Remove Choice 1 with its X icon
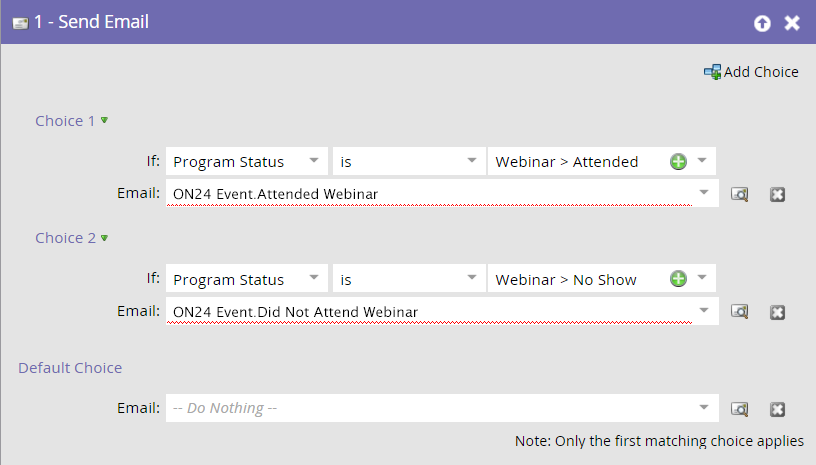The height and width of the screenshot is (465, 816). coord(777,195)
